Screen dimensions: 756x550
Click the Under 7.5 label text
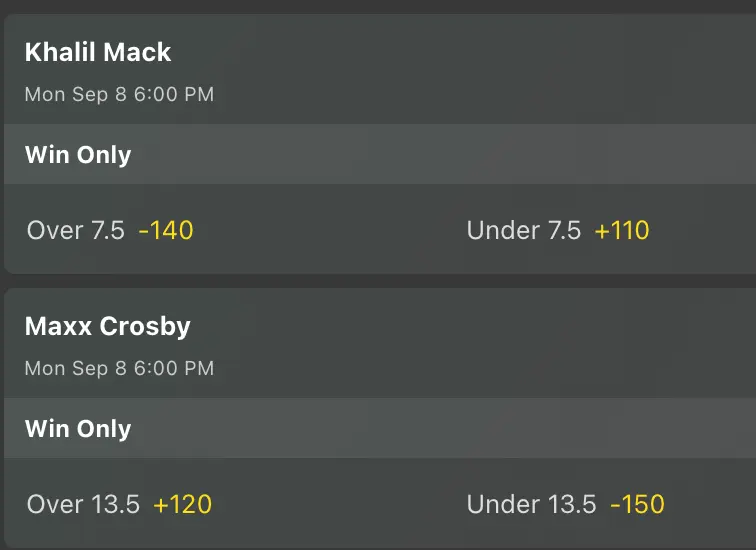pyautogui.click(x=523, y=231)
